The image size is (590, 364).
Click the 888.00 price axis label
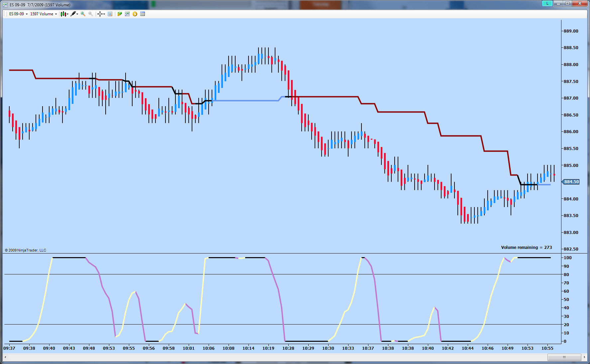coord(571,65)
